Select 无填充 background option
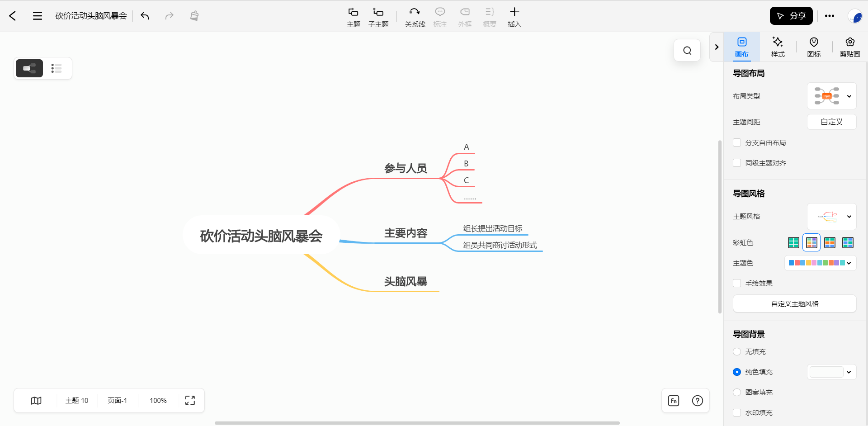868x426 pixels. pos(737,351)
